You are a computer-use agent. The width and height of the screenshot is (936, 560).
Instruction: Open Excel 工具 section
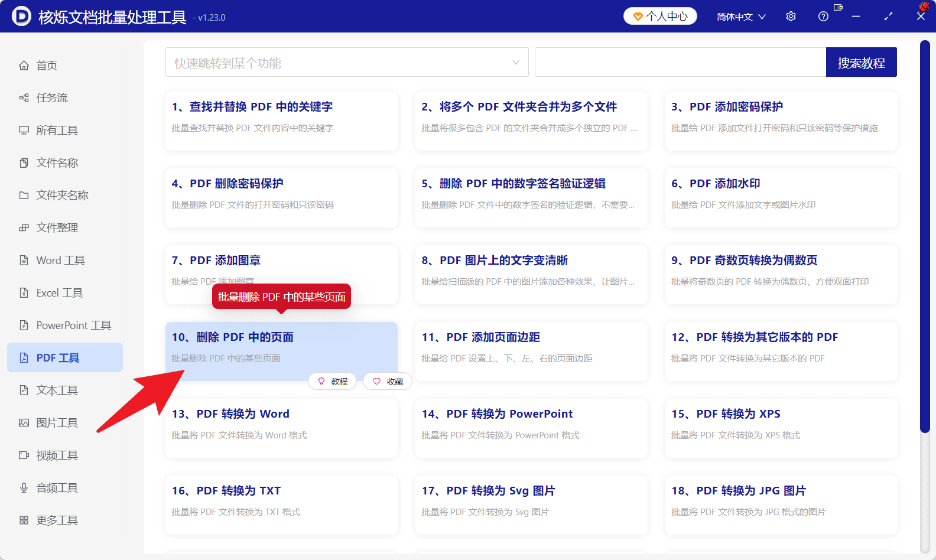[x=65, y=292]
